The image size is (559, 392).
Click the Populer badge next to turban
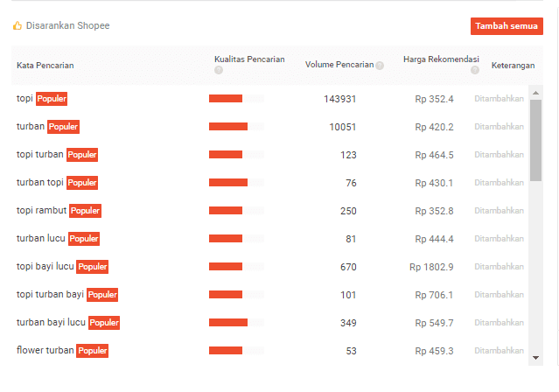(x=63, y=127)
